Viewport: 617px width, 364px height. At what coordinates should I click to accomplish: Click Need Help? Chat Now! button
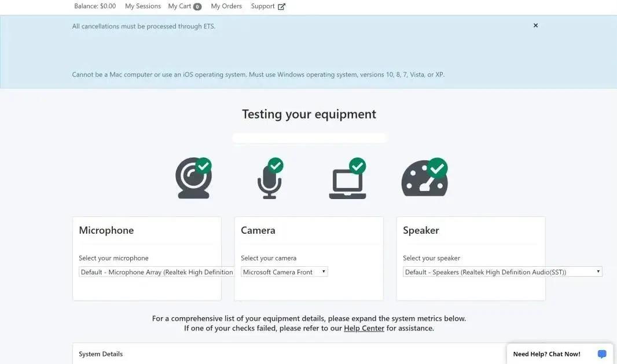pos(546,354)
